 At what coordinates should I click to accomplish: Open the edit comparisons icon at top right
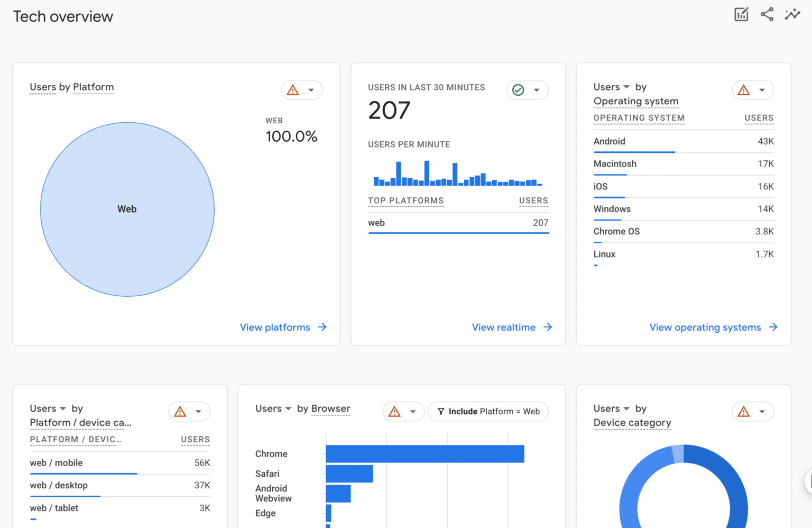click(x=741, y=14)
